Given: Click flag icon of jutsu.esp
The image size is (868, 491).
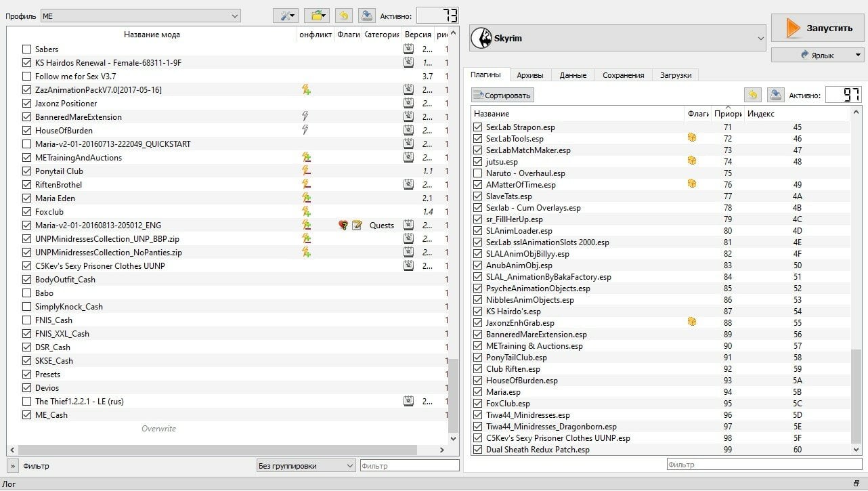Looking at the screenshot, I should tap(692, 161).
